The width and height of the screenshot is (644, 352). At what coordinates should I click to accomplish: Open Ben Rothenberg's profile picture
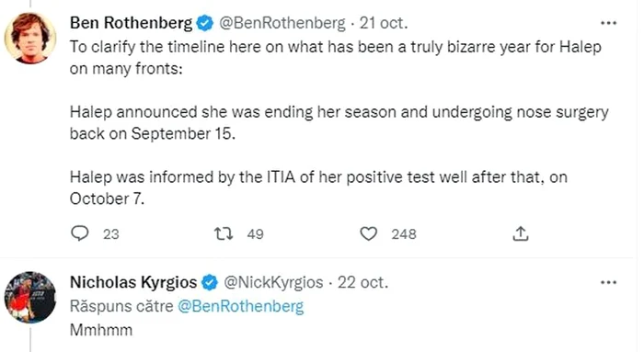tap(30, 39)
